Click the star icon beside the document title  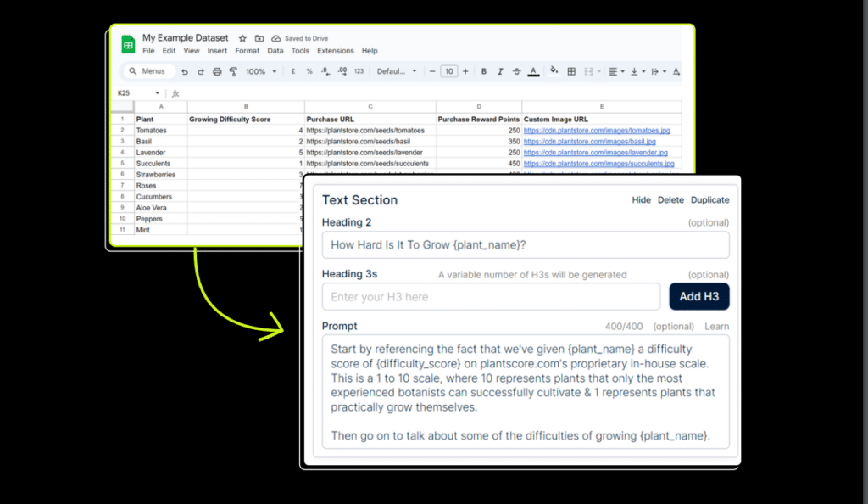tap(242, 38)
